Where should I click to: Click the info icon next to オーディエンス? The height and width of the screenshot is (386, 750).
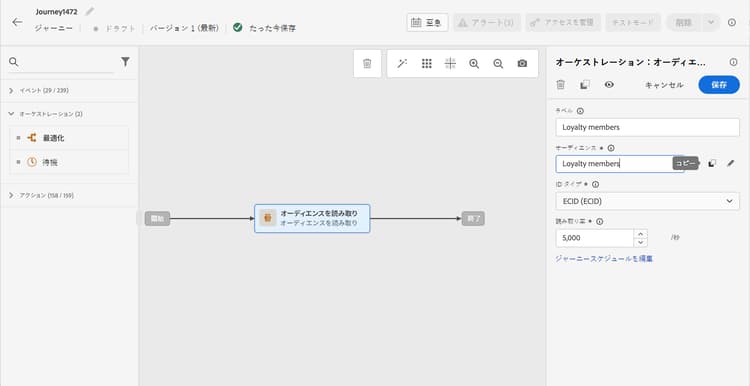(611, 148)
